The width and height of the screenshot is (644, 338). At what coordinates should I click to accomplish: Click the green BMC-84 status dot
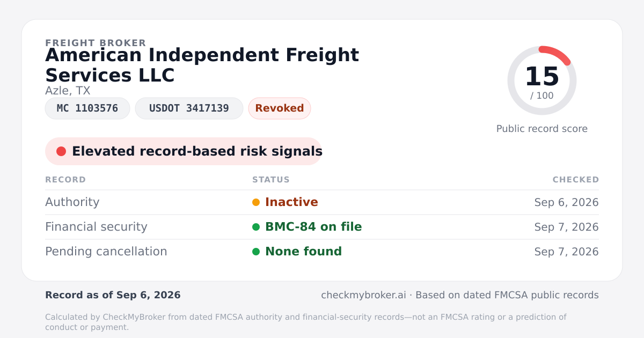pos(256,227)
